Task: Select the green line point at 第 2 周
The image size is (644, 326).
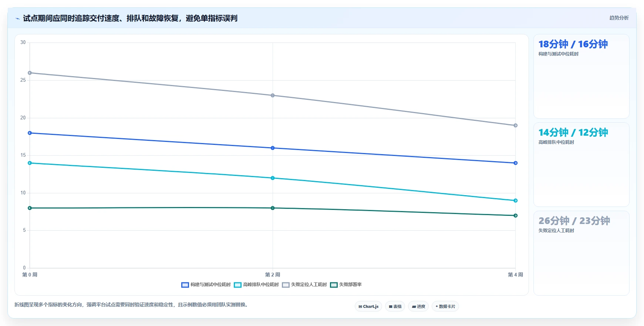Action: click(273, 208)
